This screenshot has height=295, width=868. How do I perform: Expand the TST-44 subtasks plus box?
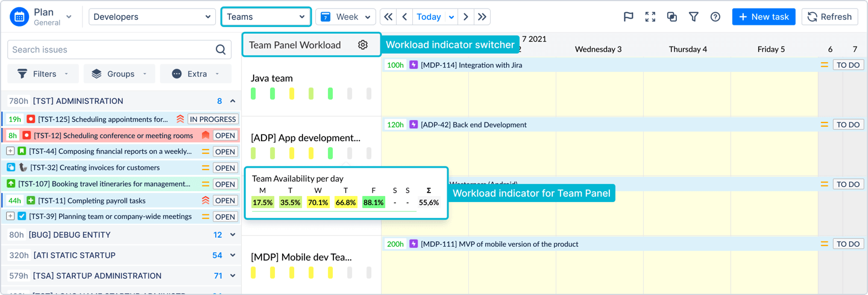click(x=10, y=151)
